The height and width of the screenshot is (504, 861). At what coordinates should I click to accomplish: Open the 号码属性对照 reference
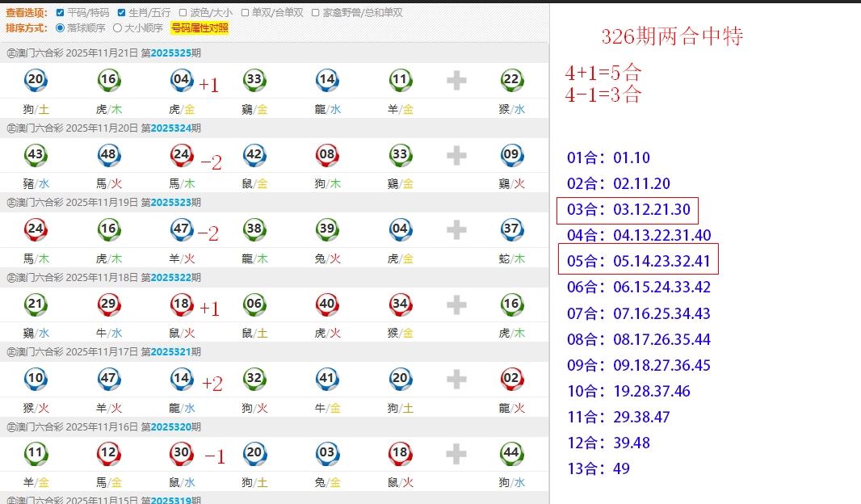pyautogui.click(x=199, y=28)
